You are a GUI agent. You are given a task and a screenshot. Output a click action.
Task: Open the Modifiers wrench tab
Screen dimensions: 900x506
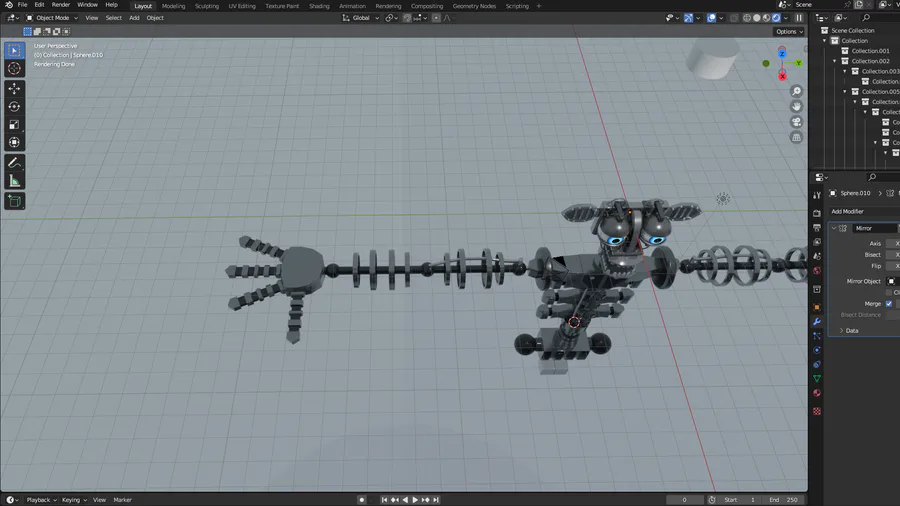click(817, 322)
